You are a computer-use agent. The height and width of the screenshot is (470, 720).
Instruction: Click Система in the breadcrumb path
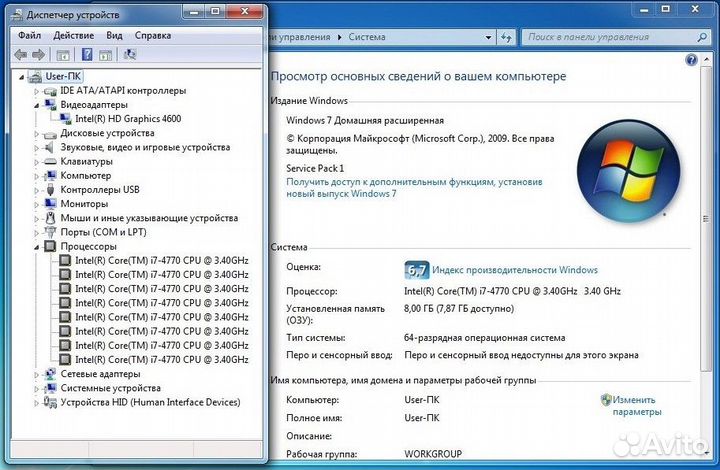coord(366,37)
